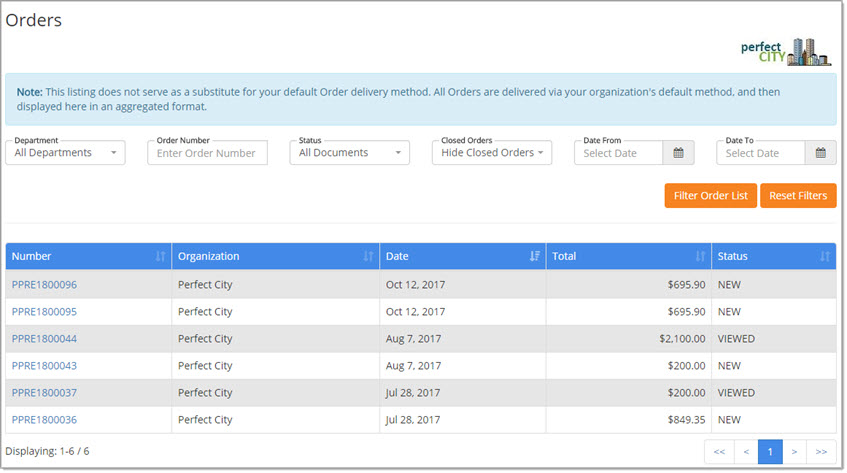Sort by Date column sort icon
Image resolution: width=847 pixels, height=473 pixels.
pyautogui.click(x=534, y=257)
